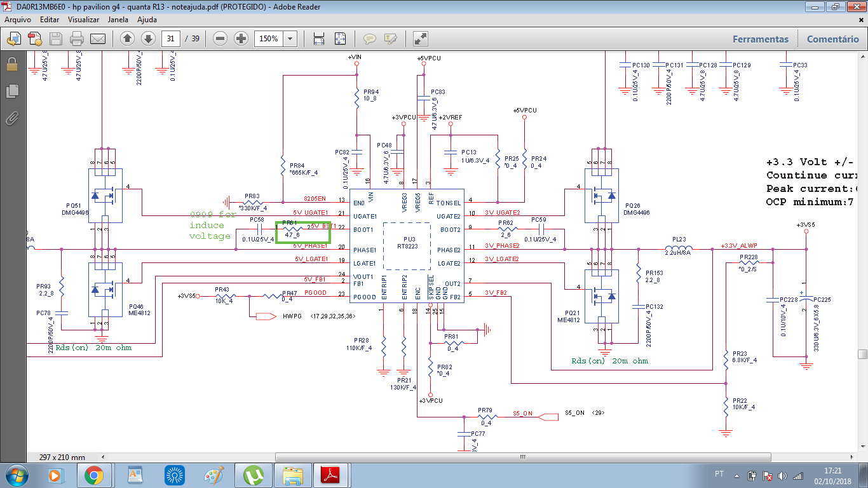Go to previous page with up arrow
This screenshot has height=488, width=868.
coord(127,39)
